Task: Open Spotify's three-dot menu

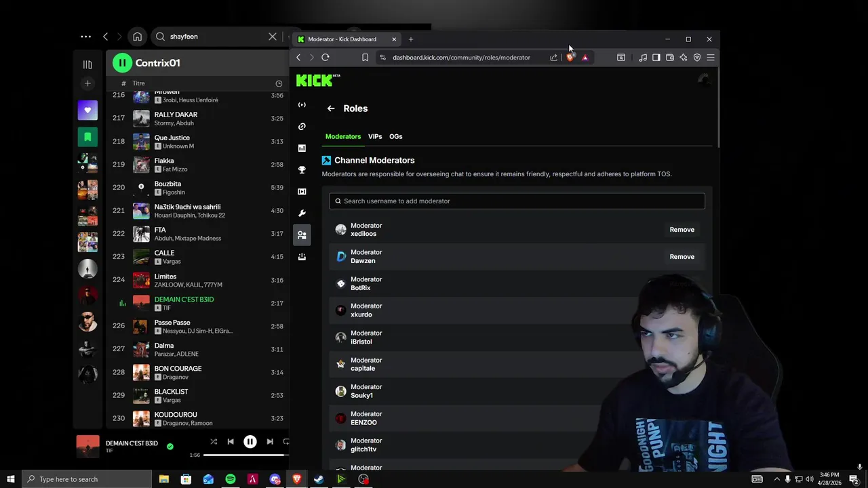Action: point(85,37)
